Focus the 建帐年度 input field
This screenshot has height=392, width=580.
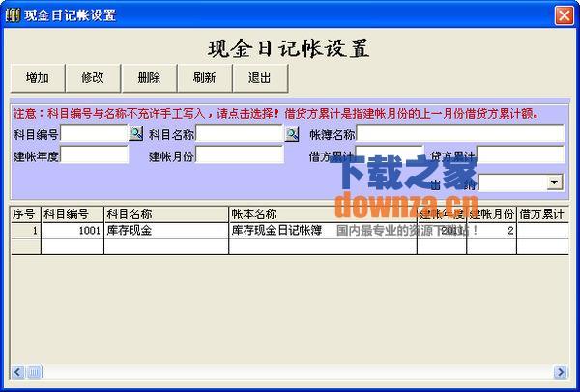(x=94, y=154)
